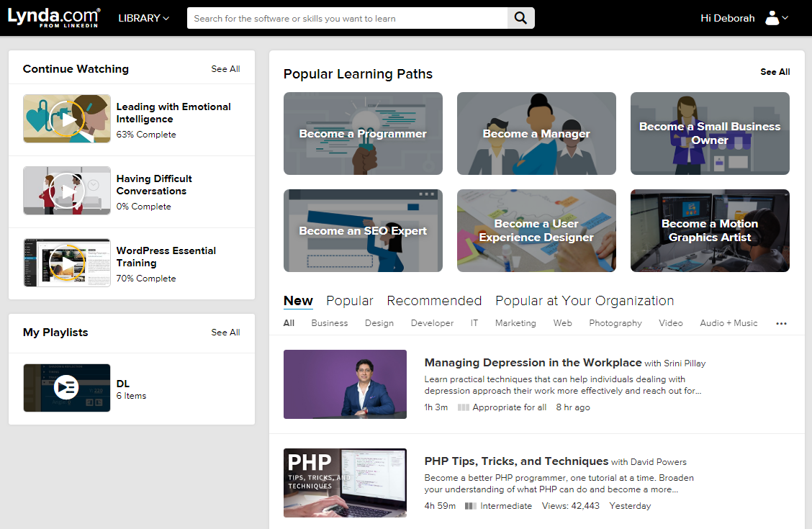The width and height of the screenshot is (812, 529).
Task: Show more categories with the ellipsis icon
Action: pos(782,323)
